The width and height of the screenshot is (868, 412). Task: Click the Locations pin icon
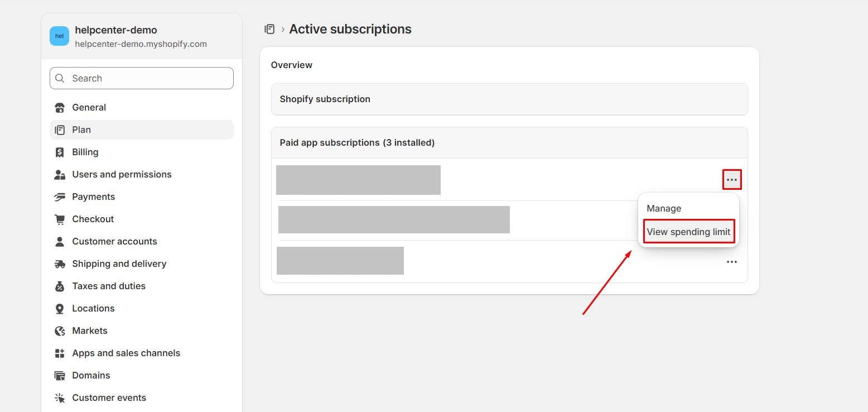tap(60, 308)
